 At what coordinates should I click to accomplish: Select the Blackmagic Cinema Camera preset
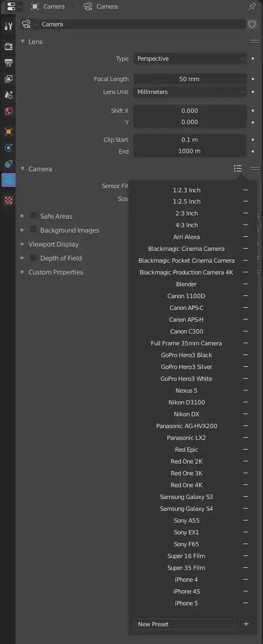pyautogui.click(x=186, y=249)
